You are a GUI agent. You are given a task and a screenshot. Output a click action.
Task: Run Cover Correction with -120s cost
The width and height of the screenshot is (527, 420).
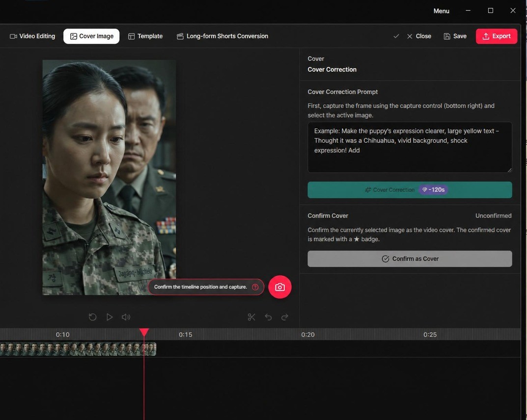410,190
